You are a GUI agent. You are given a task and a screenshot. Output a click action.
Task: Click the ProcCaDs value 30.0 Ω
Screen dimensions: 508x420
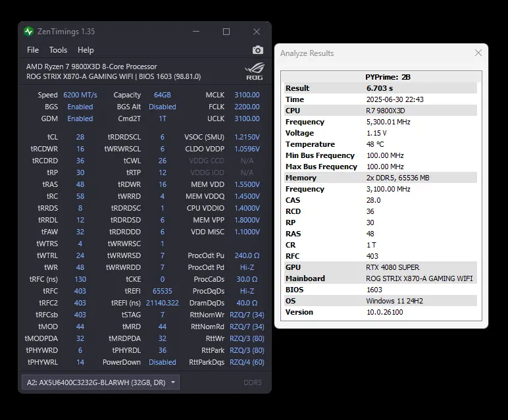pos(247,279)
